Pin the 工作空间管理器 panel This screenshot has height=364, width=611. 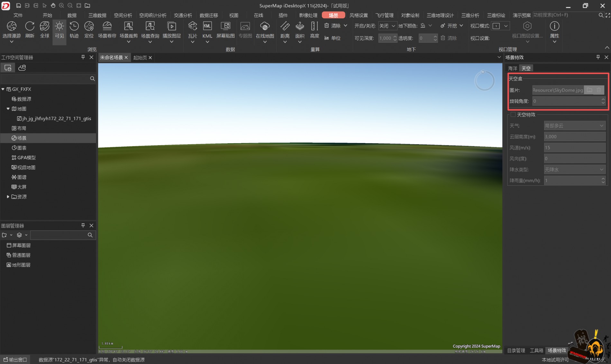pos(83,57)
